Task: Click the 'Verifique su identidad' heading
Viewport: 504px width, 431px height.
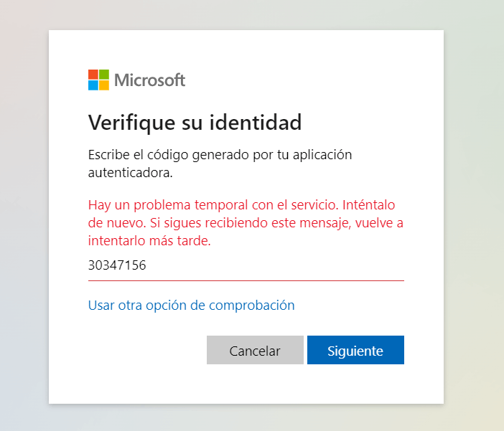Action: [195, 123]
